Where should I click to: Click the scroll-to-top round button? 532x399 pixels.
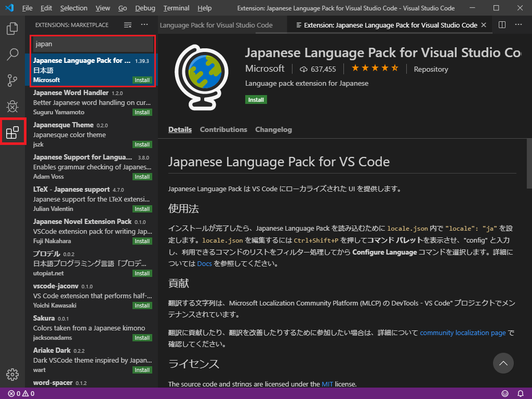point(503,363)
